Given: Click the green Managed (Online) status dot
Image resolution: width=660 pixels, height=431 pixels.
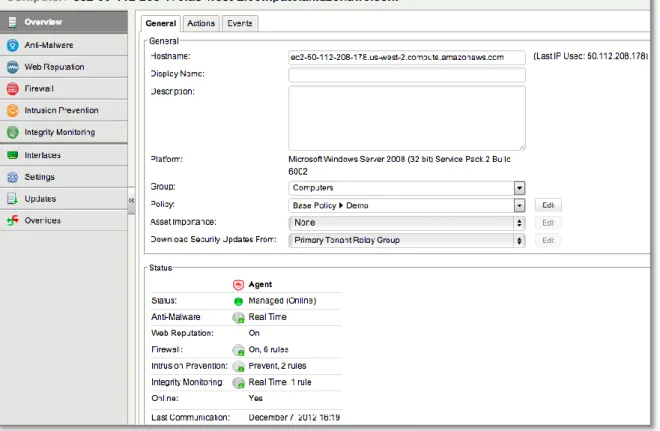Looking at the screenshot, I should (x=238, y=301).
